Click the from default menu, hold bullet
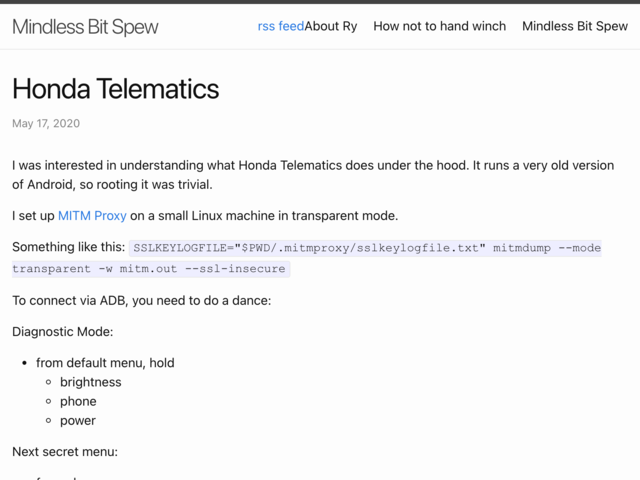 [x=105, y=363]
